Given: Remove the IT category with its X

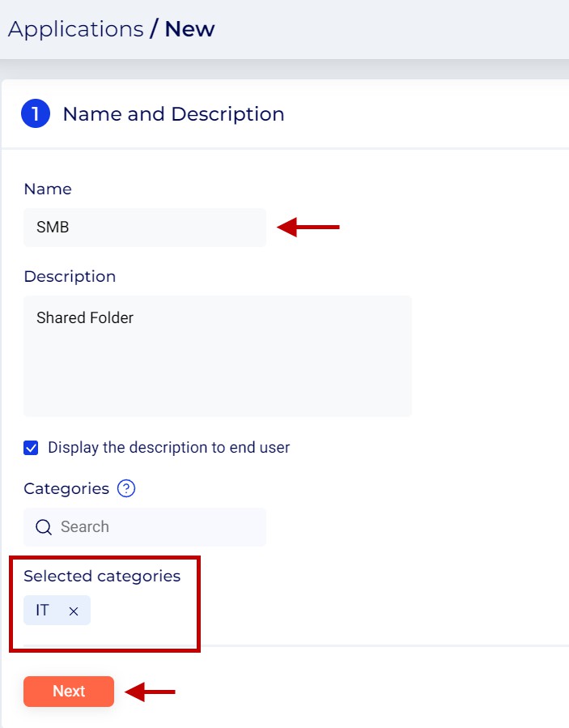Looking at the screenshot, I should coord(74,611).
